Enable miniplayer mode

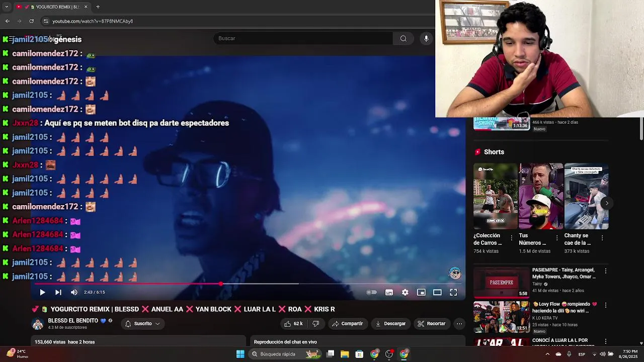point(421,292)
